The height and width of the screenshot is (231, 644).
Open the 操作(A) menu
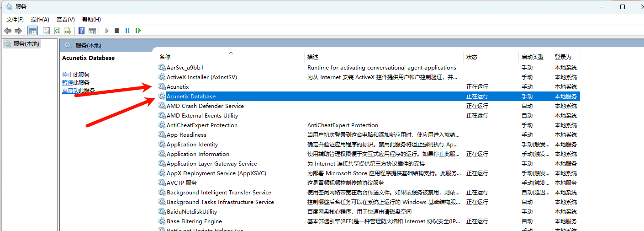tap(40, 19)
